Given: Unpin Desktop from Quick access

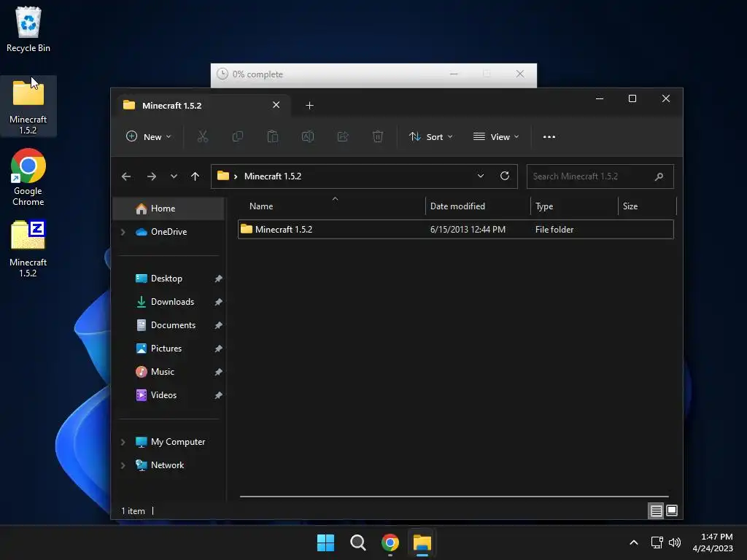Looking at the screenshot, I should (x=218, y=279).
